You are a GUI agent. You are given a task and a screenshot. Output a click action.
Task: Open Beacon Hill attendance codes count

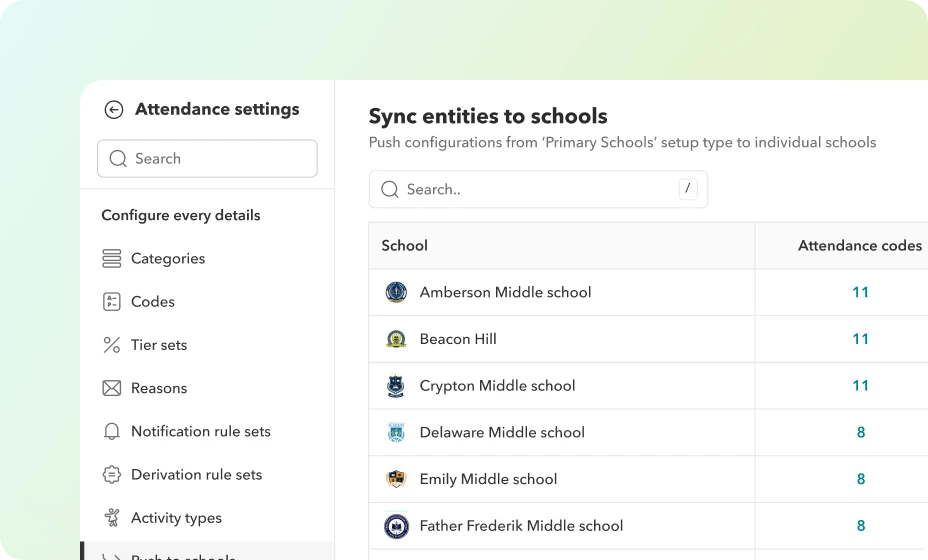pyautogui.click(x=861, y=339)
